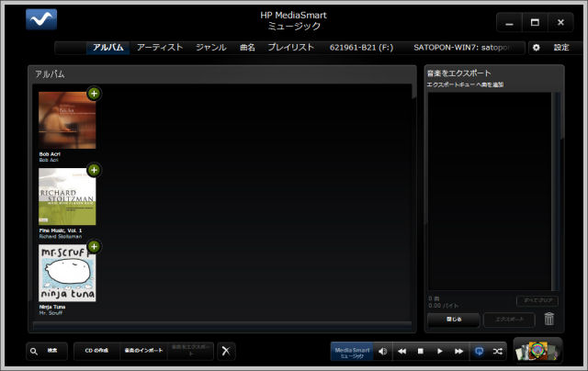Open the Mr. Scruff Ninja Tuna cover
Image resolution: width=588 pixels, height=371 pixels.
tap(67, 273)
